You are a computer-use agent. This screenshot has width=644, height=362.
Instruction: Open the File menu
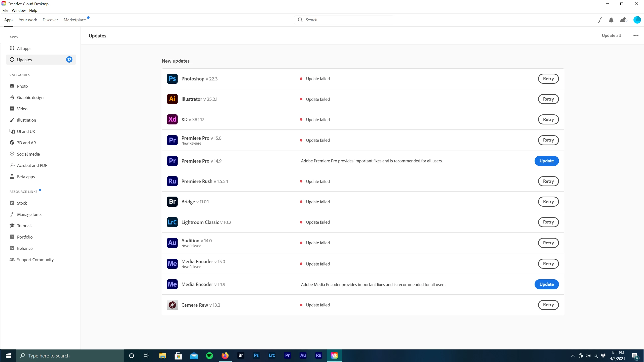coord(5,10)
